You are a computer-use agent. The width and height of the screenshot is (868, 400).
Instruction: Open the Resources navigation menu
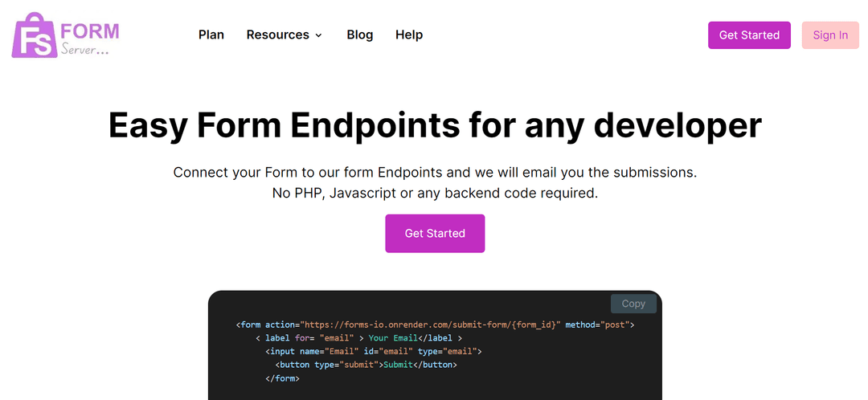(x=277, y=35)
